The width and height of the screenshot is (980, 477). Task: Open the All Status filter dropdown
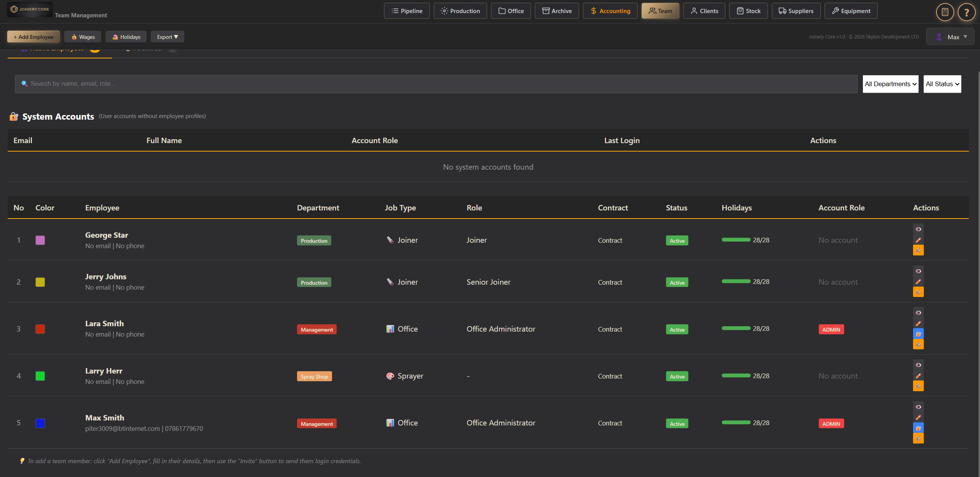942,84
